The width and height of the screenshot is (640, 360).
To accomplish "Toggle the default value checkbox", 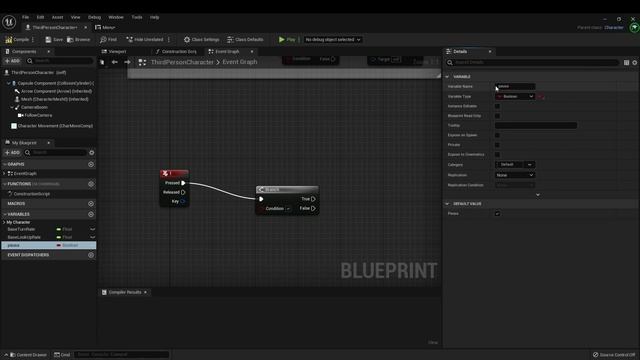I will pyautogui.click(x=497, y=213).
